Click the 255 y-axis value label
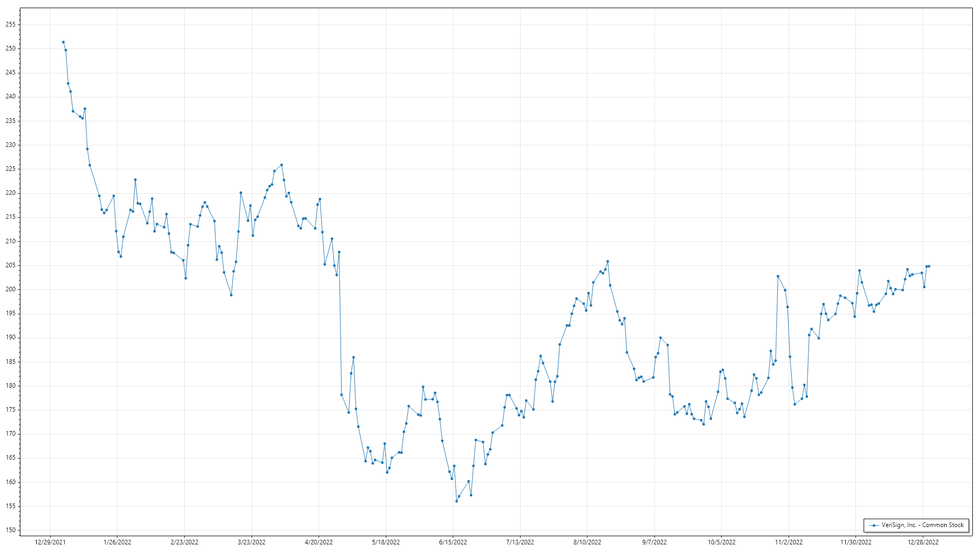Screen dimensions: 980x551 pos(11,24)
